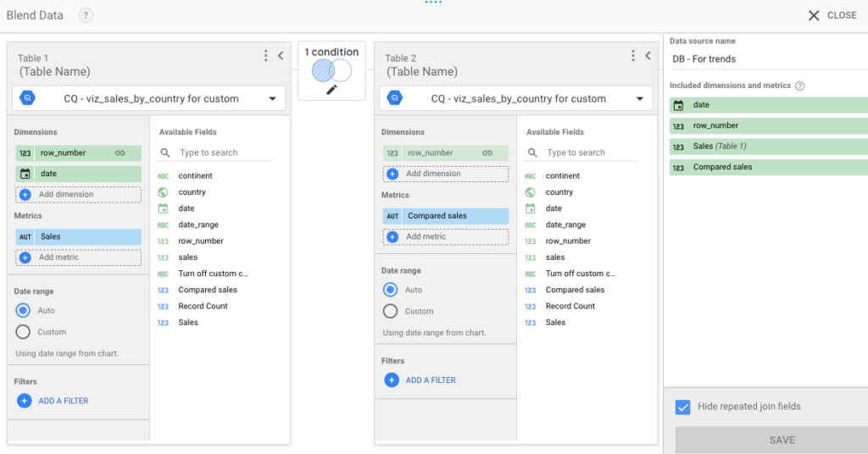Edit the Data source name field

tap(768, 59)
